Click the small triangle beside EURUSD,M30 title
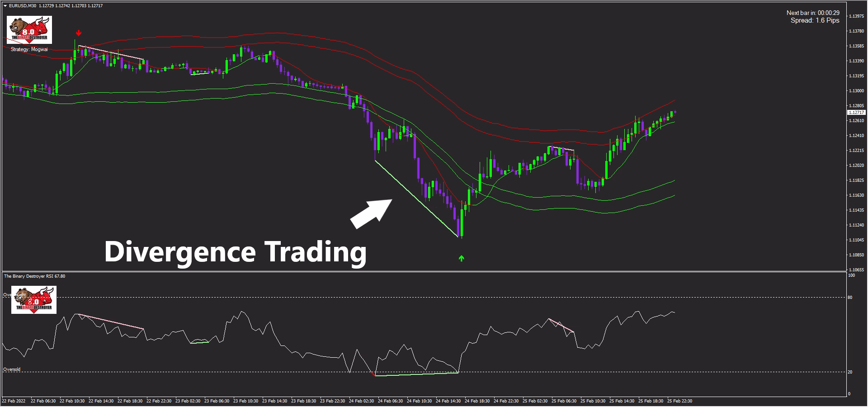Image resolution: width=868 pixels, height=407 pixels. (x=5, y=6)
